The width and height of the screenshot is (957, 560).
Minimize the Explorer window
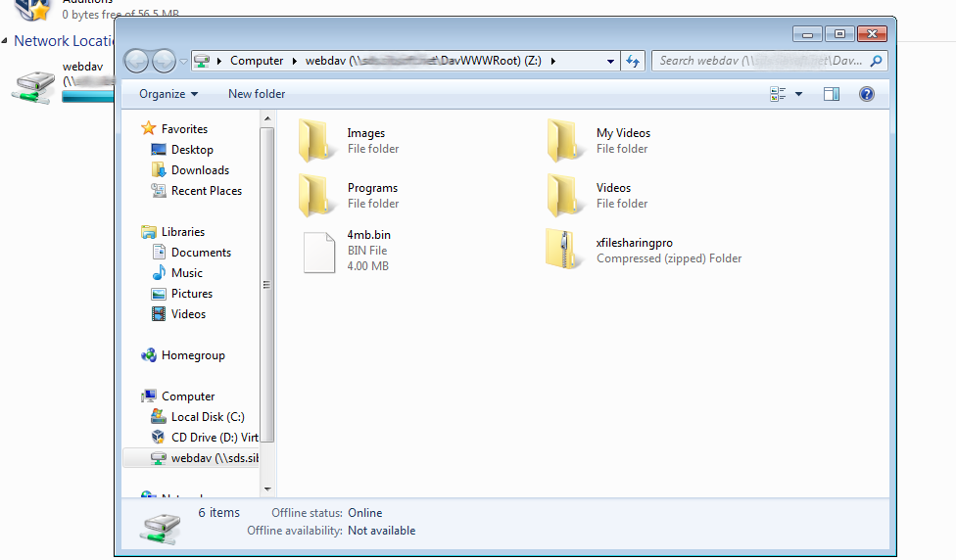(807, 34)
